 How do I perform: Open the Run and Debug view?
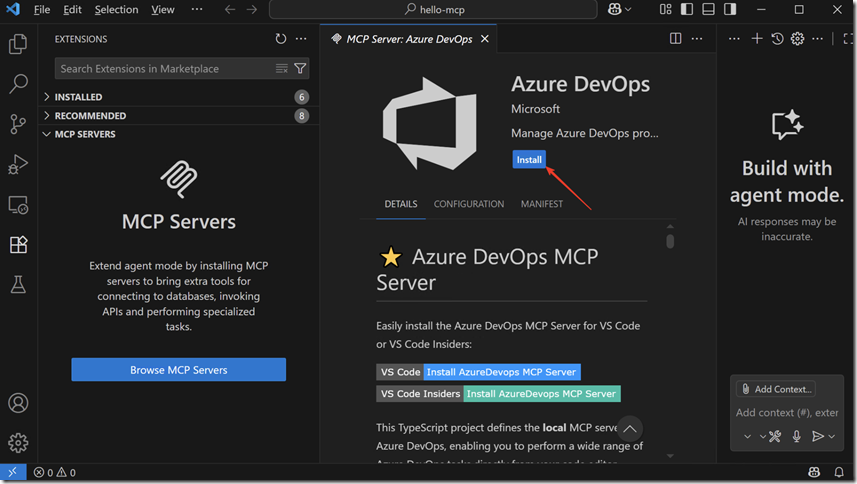(18, 164)
